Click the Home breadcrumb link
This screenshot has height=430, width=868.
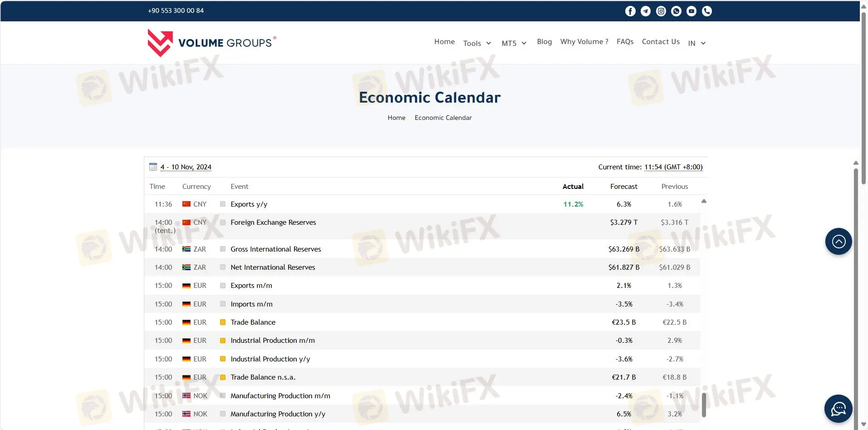pyautogui.click(x=396, y=118)
